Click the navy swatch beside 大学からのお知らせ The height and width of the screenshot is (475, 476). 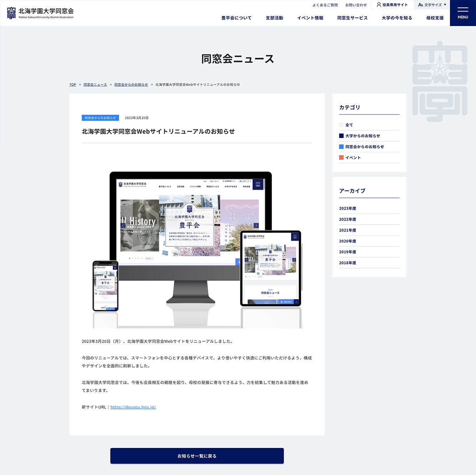pos(341,136)
